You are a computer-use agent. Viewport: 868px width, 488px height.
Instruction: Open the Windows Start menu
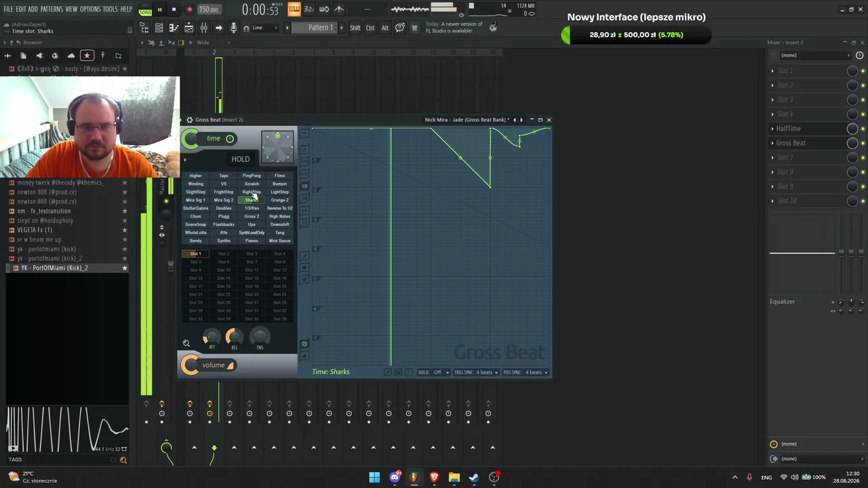374,477
